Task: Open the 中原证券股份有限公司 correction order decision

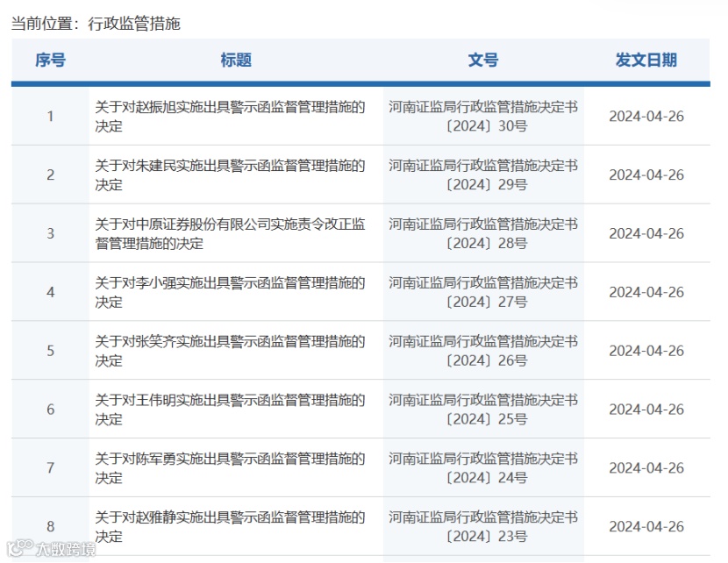Action: coord(230,233)
